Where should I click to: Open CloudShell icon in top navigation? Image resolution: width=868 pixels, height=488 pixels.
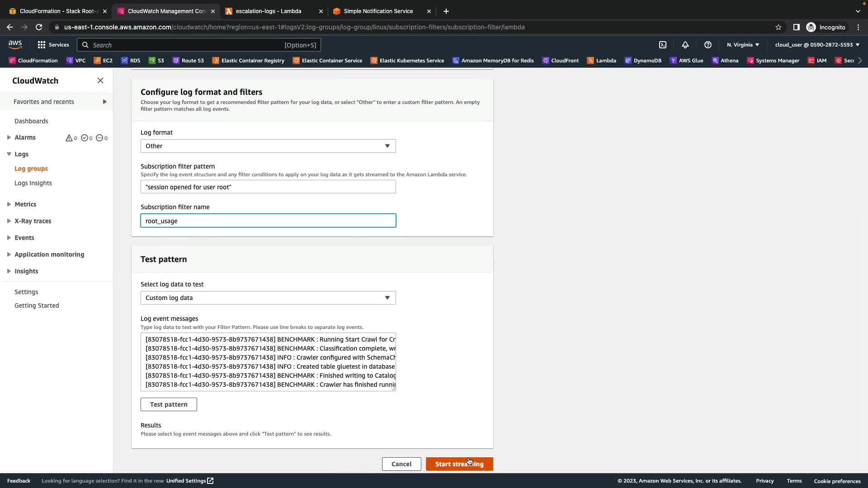coord(663,45)
